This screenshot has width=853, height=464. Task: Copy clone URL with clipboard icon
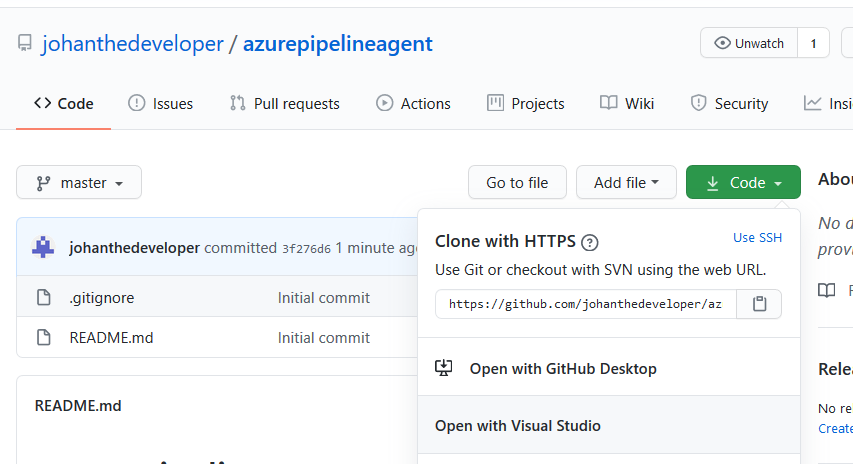(759, 304)
